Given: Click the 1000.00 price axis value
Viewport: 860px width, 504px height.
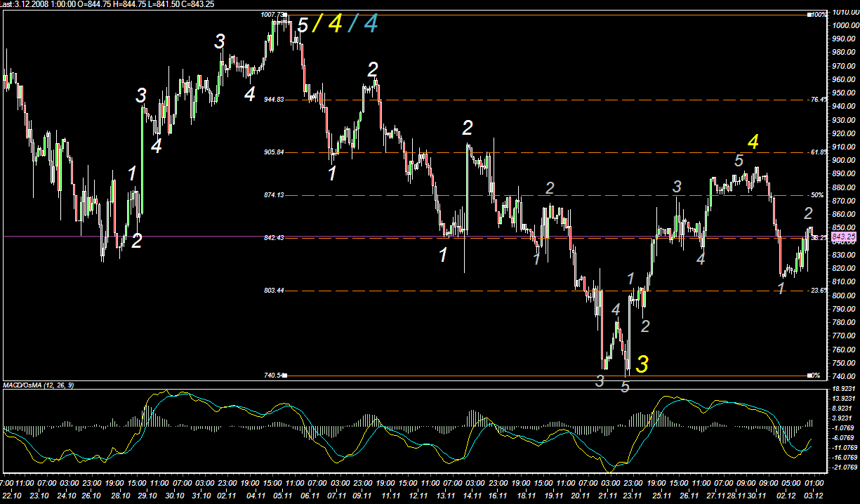Looking at the screenshot, I should click(x=845, y=26).
